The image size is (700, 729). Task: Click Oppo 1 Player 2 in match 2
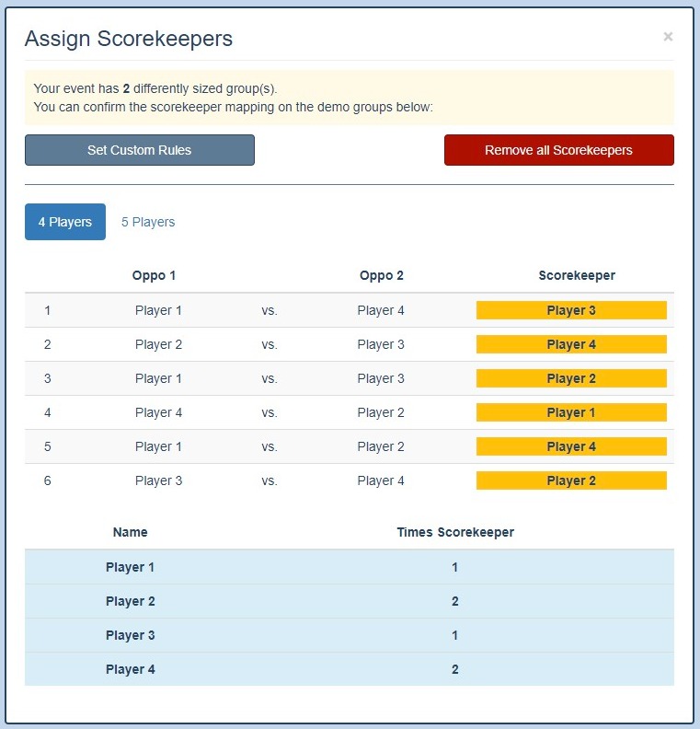pyautogui.click(x=158, y=344)
